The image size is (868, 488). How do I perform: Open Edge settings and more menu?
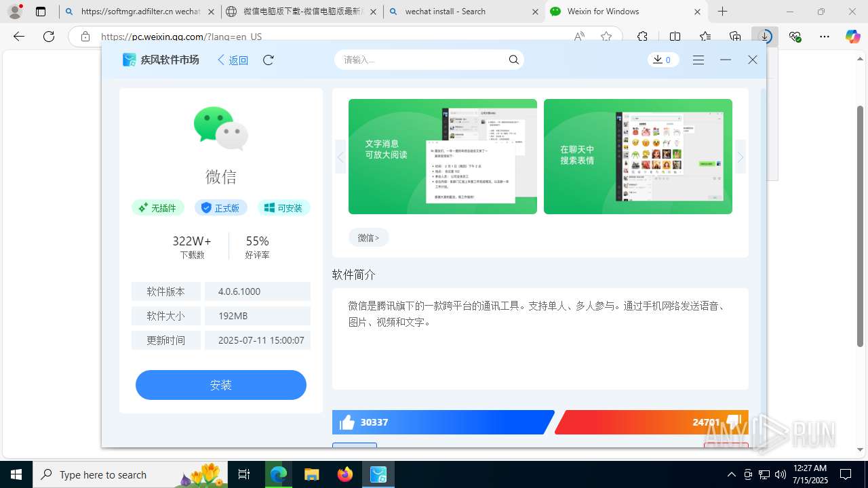tap(825, 37)
